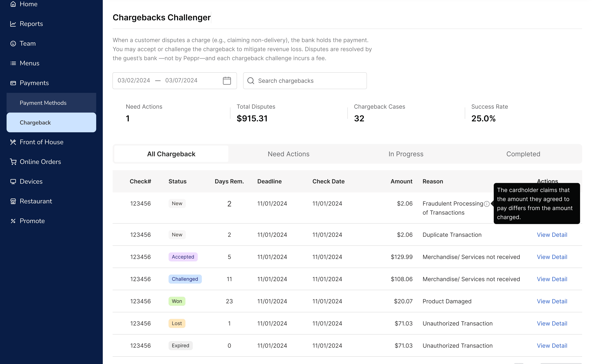Open the Completed tab

(x=523, y=154)
